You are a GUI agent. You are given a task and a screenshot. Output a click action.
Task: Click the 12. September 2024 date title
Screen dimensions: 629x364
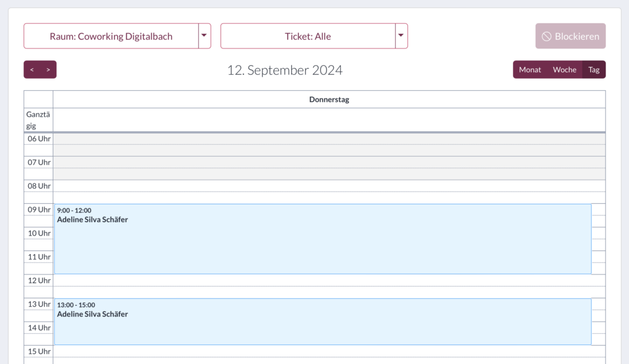(285, 70)
